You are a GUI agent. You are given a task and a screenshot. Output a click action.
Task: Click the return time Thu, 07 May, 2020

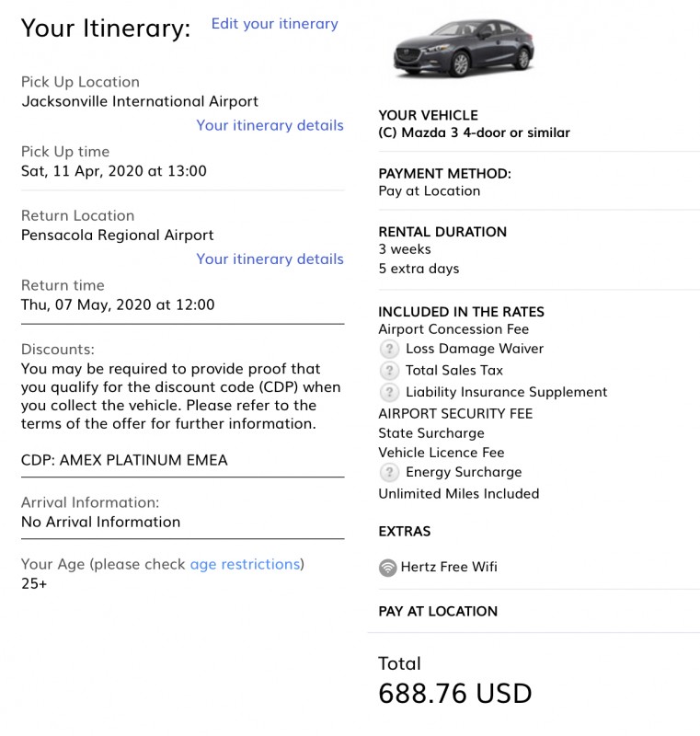point(118,305)
